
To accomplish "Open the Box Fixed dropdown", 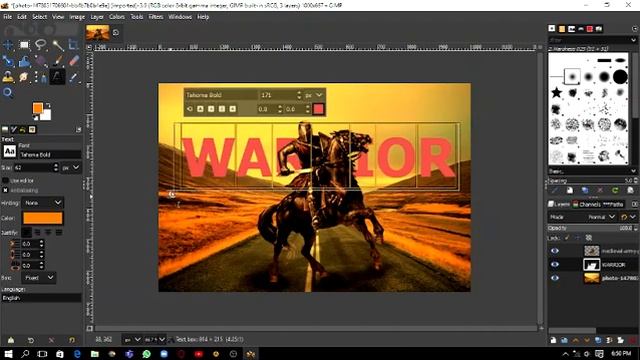I will (38, 278).
